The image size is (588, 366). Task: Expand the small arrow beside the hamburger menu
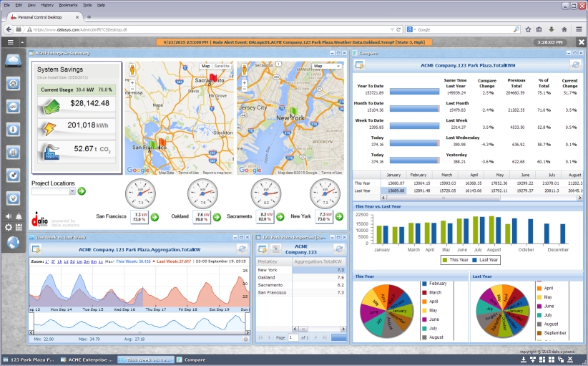[22, 42]
